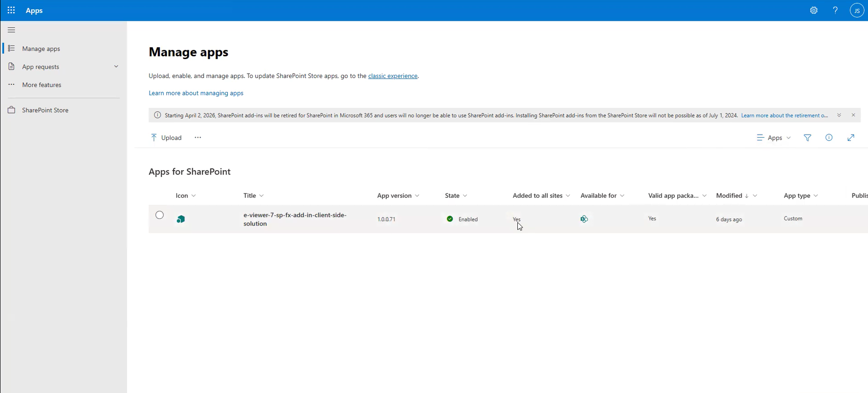Image resolution: width=868 pixels, height=393 pixels.
Task: Click the Upload button
Action: click(166, 138)
